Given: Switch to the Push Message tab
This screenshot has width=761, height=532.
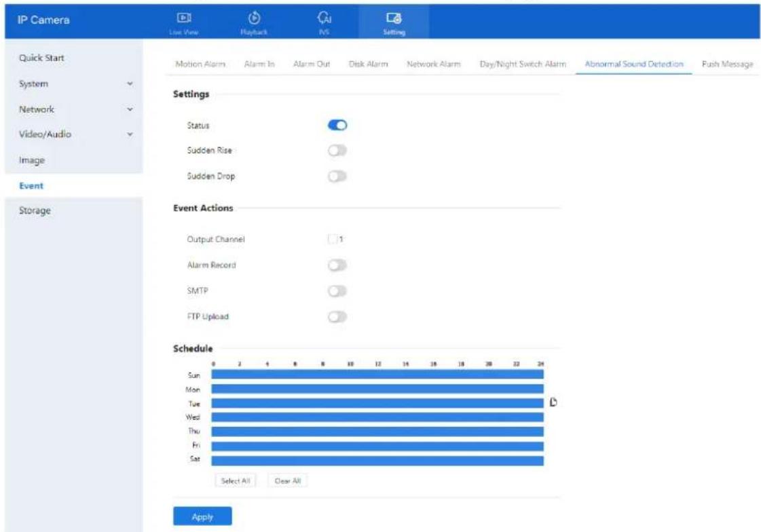Looking at the screenshot, I should [x=727, y=64].
